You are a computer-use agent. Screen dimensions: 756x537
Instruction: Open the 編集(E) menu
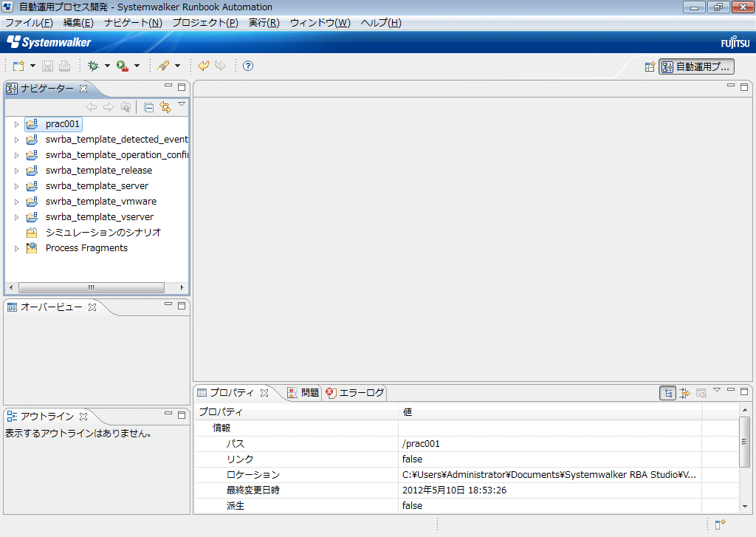point(78,23)
